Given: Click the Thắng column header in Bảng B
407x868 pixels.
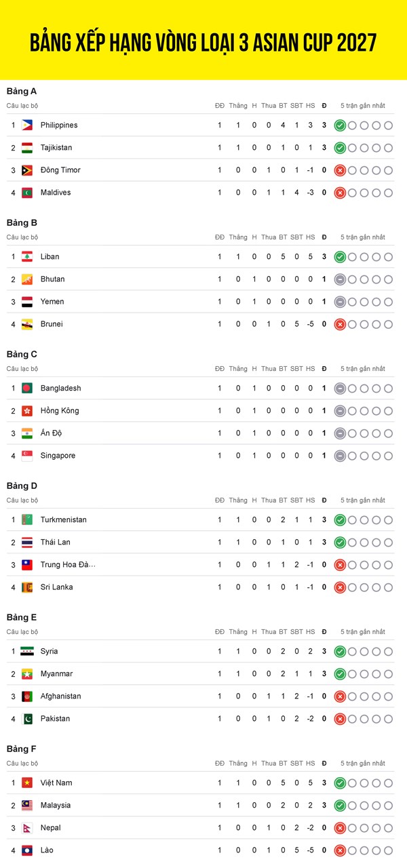Looking at the screenshot, I should click(x=238, y=237).
